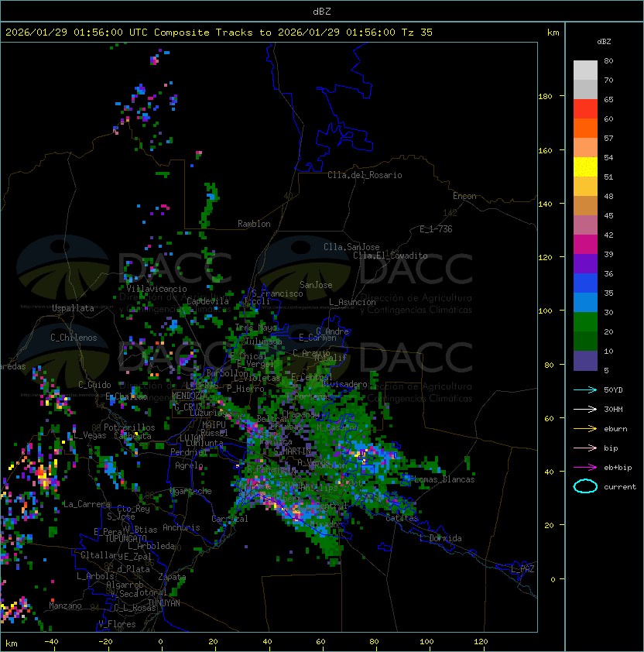Select the slate swatch between 10 and 5
Screen dimensions: 644x652
(585, 361)
